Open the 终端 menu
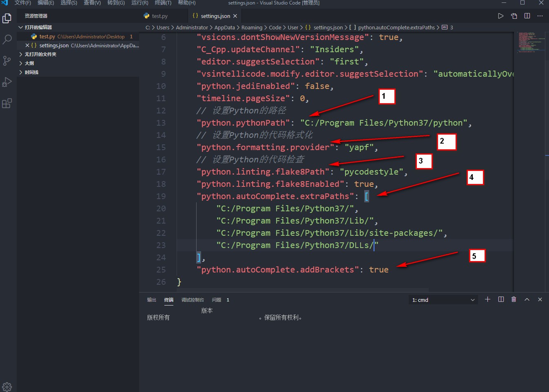 tap(163, 3)
